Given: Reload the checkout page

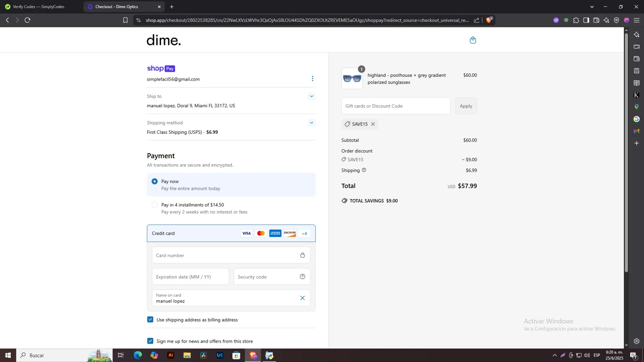Looking at the screenshot, I should (x=27, y=20).
